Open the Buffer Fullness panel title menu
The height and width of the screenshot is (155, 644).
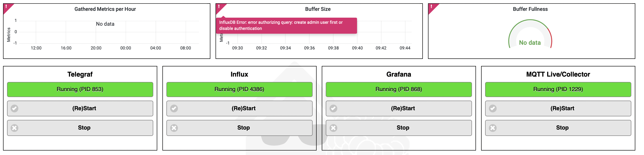(530, 9)
